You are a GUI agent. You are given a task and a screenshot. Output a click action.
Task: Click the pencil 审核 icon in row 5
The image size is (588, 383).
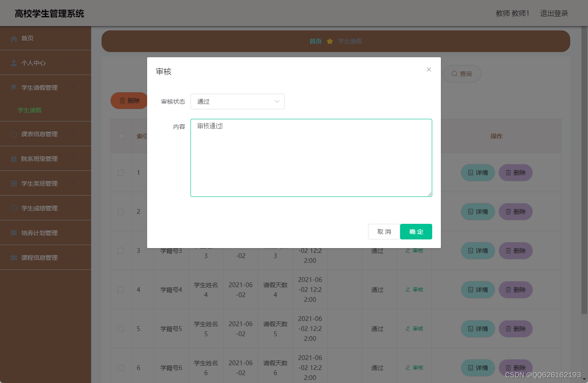[x=408, y=329]
